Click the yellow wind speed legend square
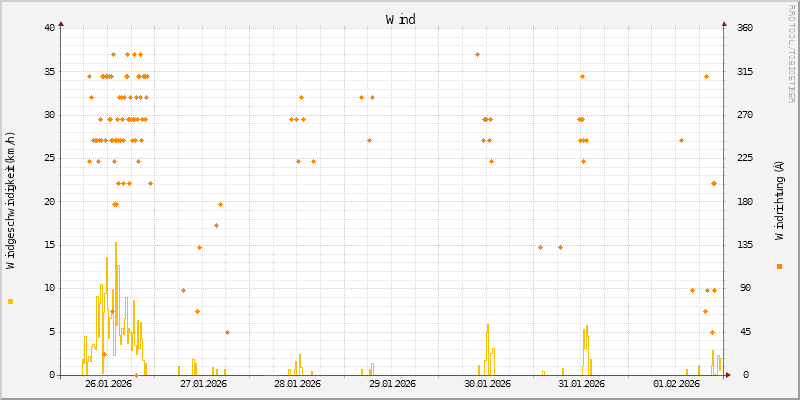Screen dimensions: 800x400 (x=11, y=301)
